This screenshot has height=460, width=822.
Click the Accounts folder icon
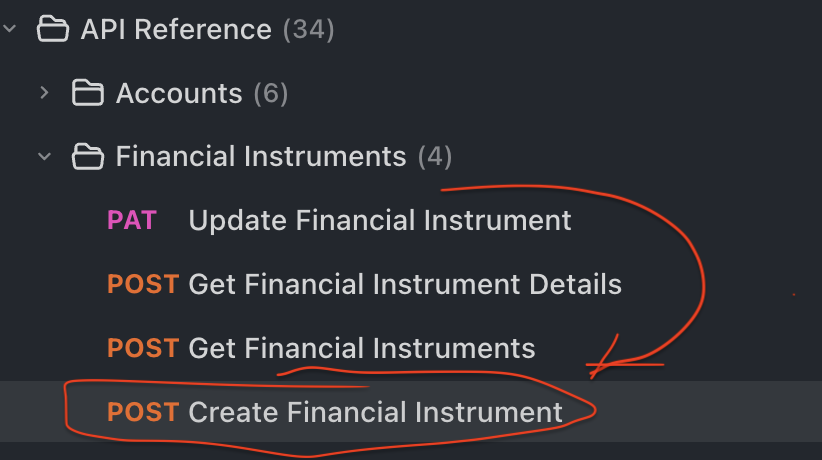click(x=88, y=93)
